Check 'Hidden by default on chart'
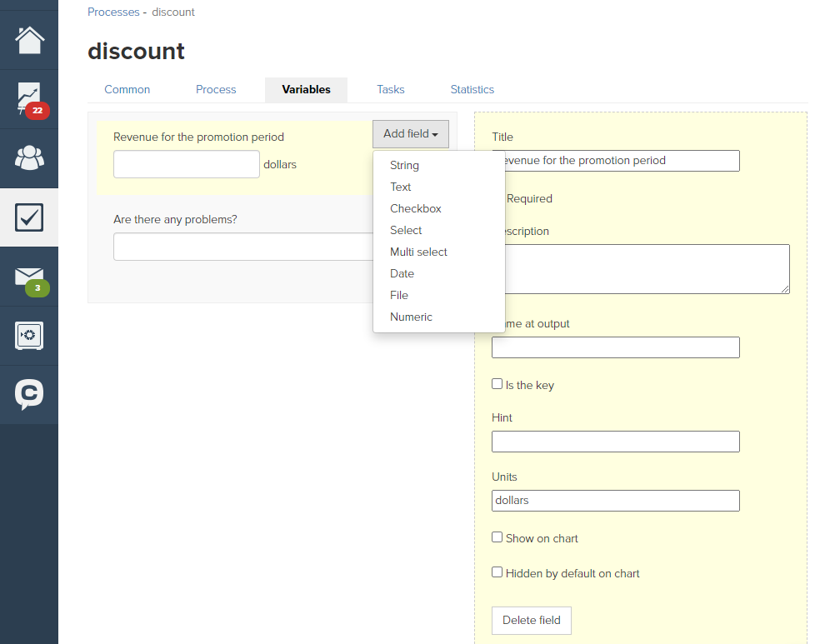The height and width of the screenshot is (644, 825). click(497, 572)
